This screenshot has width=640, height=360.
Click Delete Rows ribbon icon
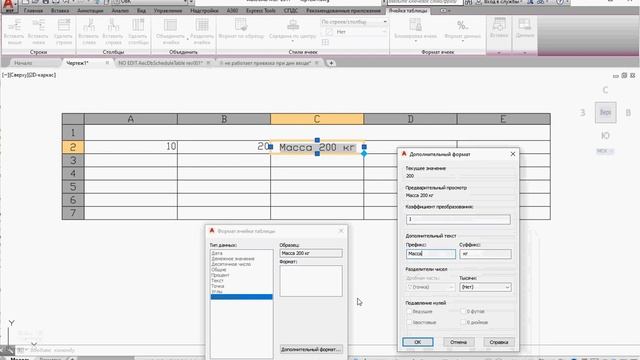63,26
